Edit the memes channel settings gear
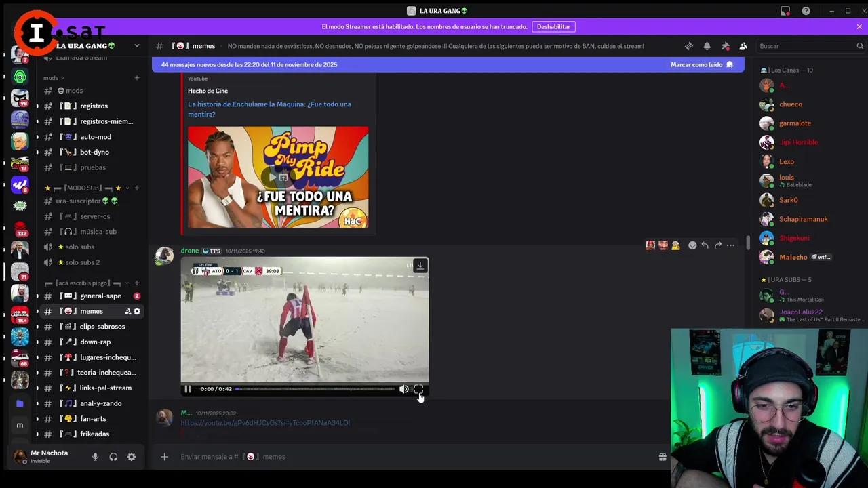Viewport: 868px width, 488px height. pyautogui.click(x=137, y=311)
